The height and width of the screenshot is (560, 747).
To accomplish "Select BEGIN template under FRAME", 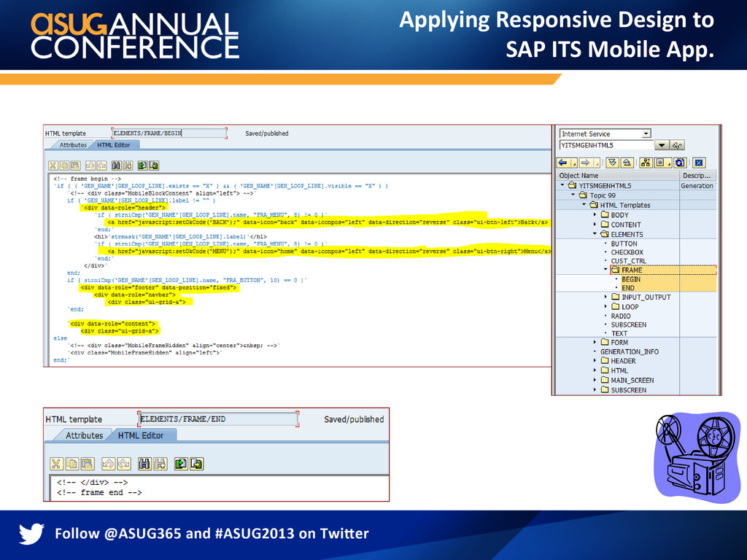I will click(631, 279).
